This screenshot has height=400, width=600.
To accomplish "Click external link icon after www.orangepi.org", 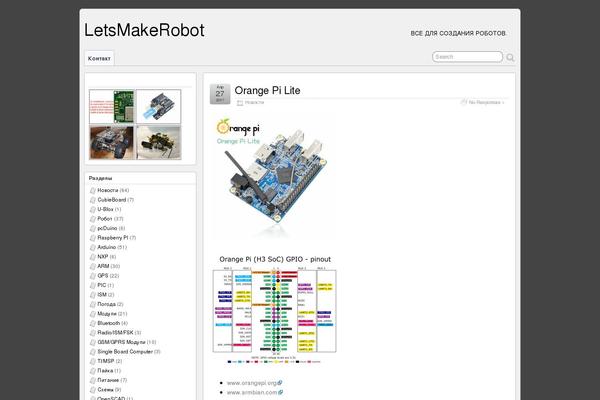I will click(280, 383).
